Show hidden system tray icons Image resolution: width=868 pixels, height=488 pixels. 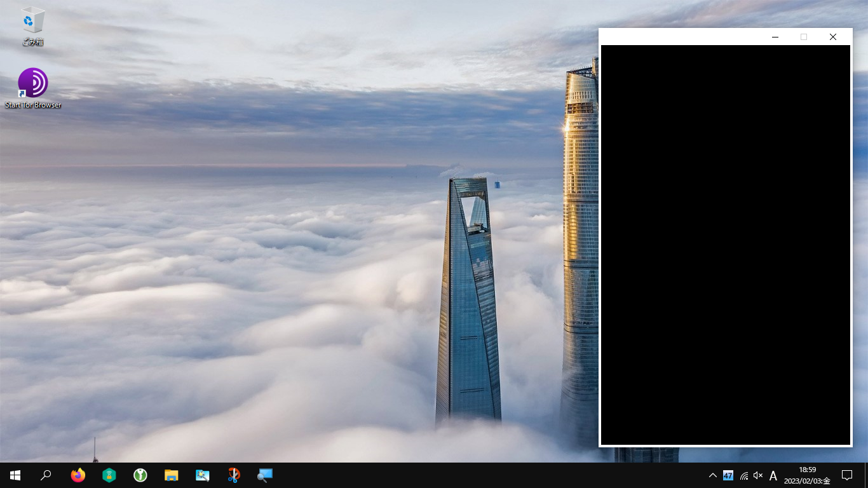click(x=713, y=475)
